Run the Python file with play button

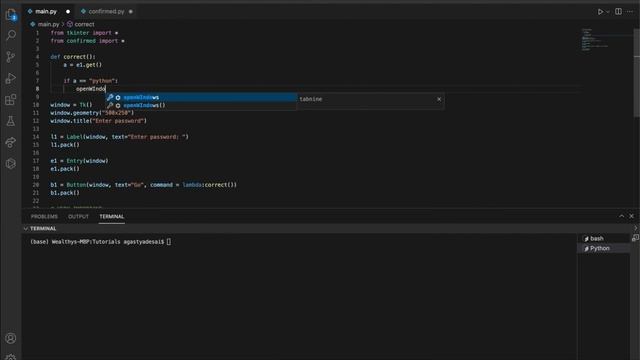coord(600,12)
